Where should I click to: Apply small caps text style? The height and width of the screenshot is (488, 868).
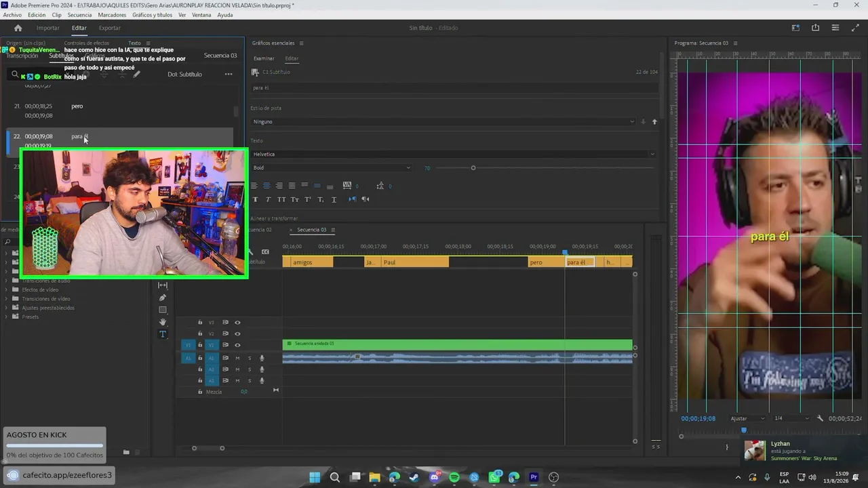(x=294, y=199)
